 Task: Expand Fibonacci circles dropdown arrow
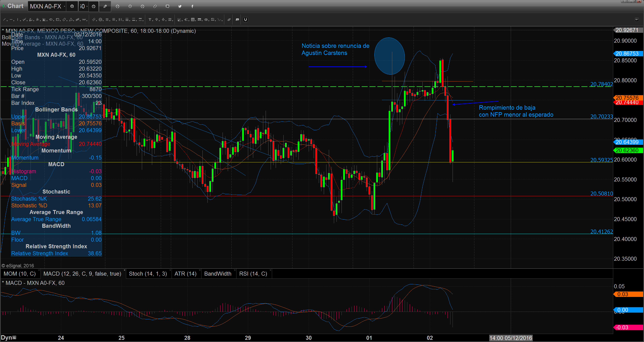tap(103, 21)
